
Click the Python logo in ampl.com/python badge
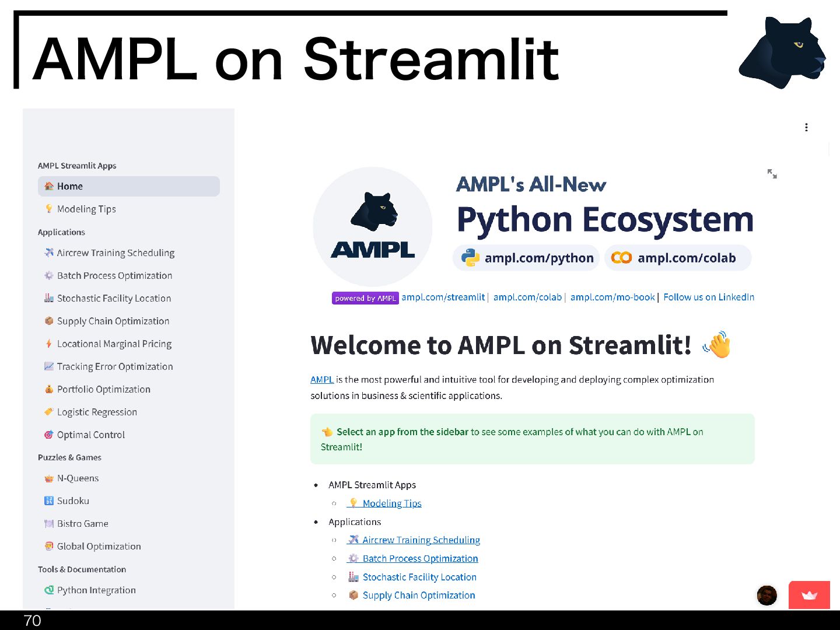470,258
